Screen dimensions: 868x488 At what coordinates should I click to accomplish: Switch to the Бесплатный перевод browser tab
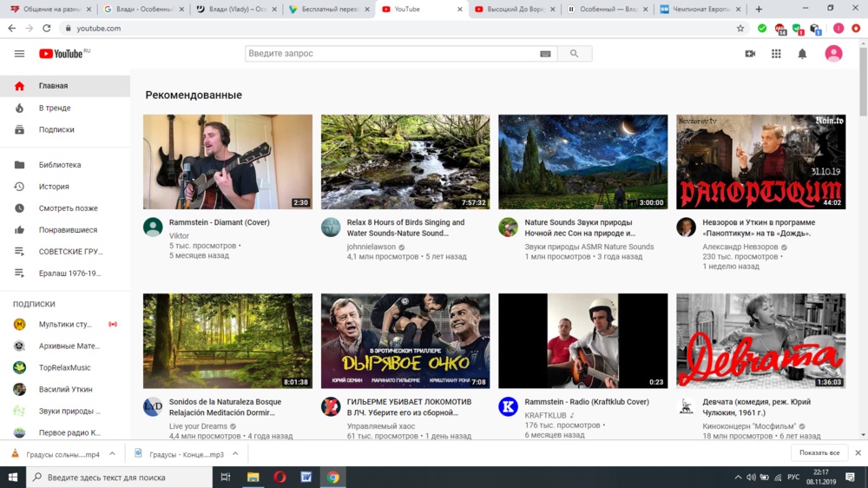(x=329, y=10)
